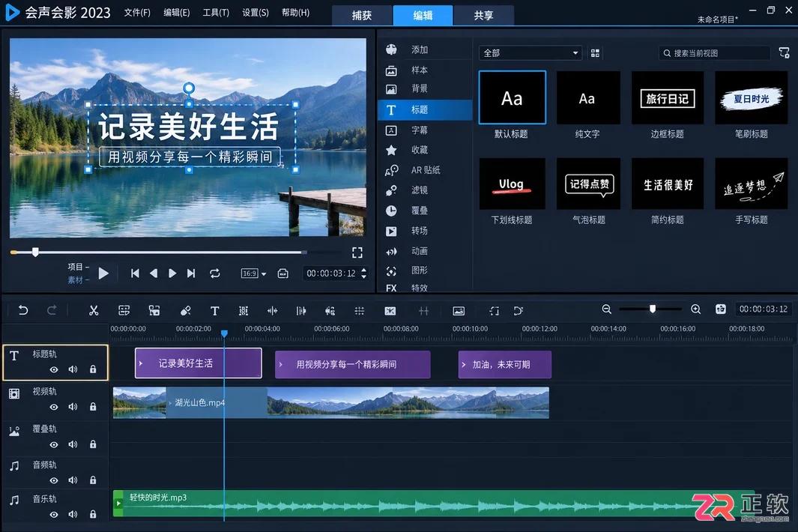Image resolution: width=798 pixels, height=532 pixels.
Task: Open the 设置(S) menu
Action: point(255,12)
